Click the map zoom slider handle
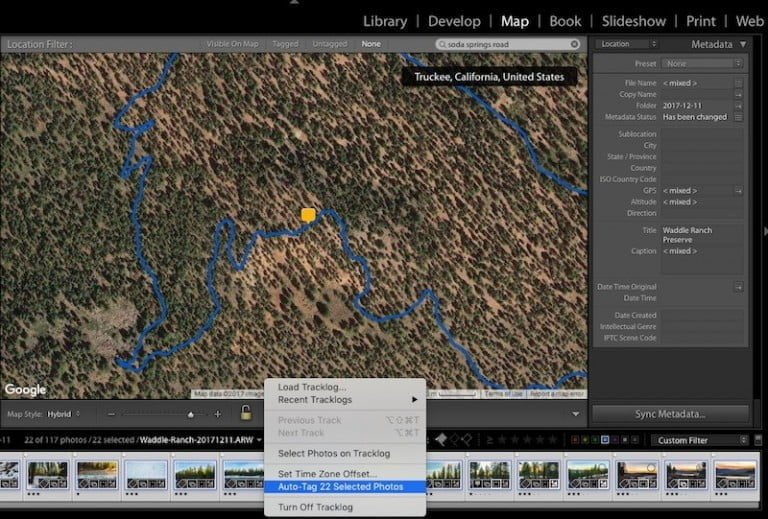The height and width of the screenshot is (519, 768). tap(191, 415)
